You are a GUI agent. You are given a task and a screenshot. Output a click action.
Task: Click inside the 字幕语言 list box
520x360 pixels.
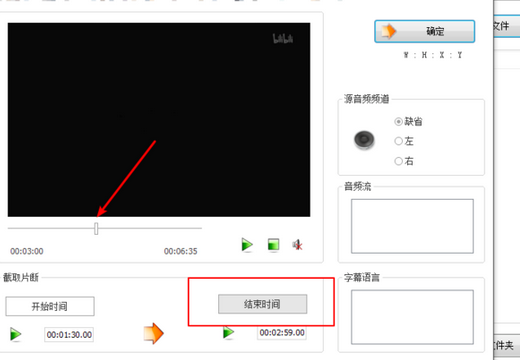[412, 317]
